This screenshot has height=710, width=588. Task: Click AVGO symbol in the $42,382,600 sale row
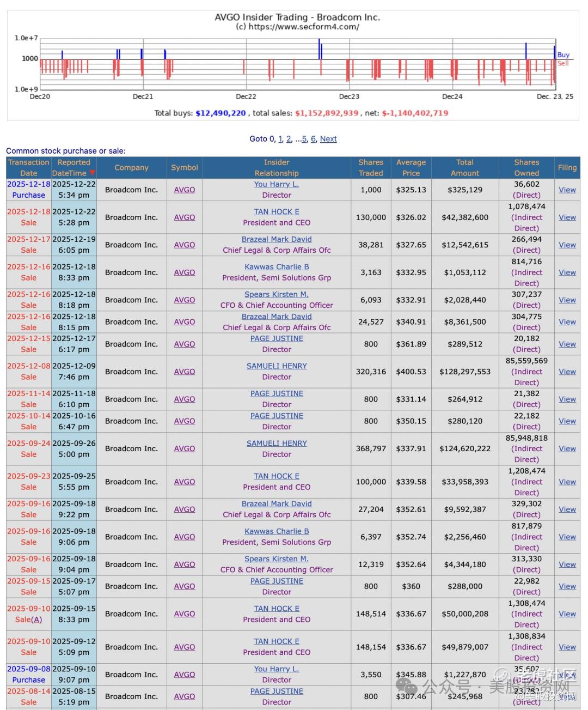185,217
